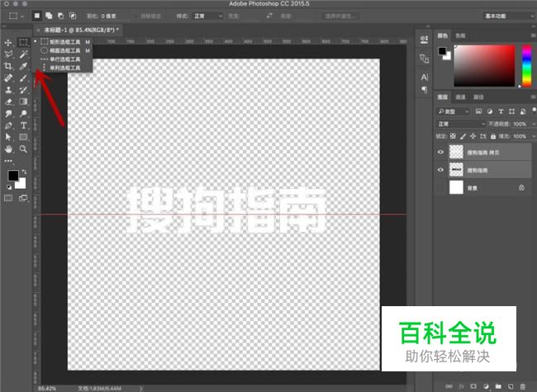Open the workspace switcher dropdown
The image size is (537, 392).
click(x=509, y=16)
